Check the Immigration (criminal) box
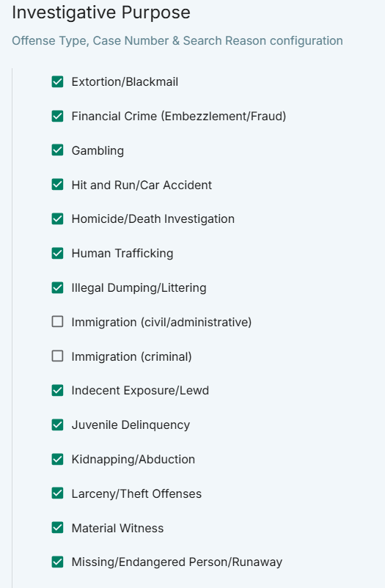 point(57,356)
